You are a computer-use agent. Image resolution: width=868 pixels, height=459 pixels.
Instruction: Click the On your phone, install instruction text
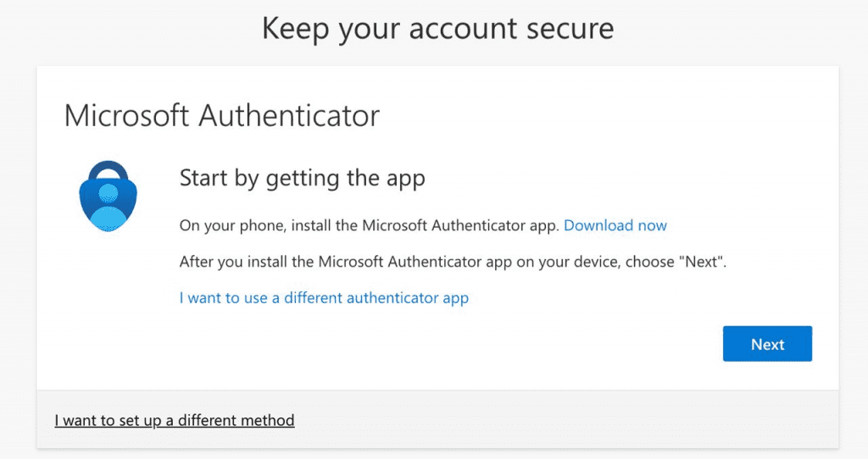tap(369, 225)
